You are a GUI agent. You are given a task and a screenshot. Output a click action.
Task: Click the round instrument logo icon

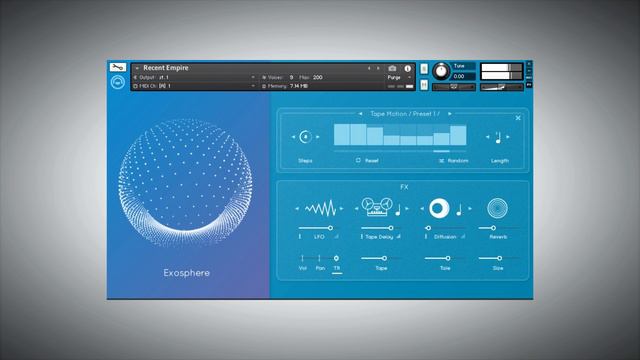tap(118, 82)
